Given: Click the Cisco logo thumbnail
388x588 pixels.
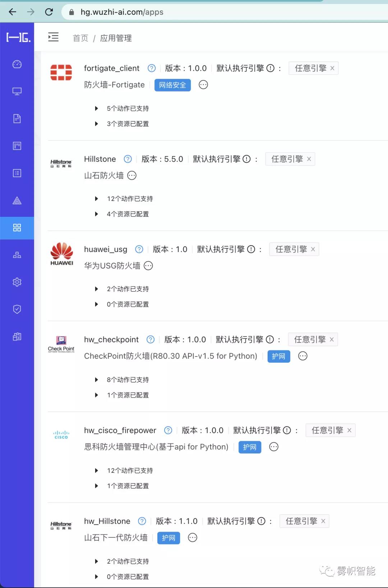Looking at the screenshot, I should tap(61, 435).
